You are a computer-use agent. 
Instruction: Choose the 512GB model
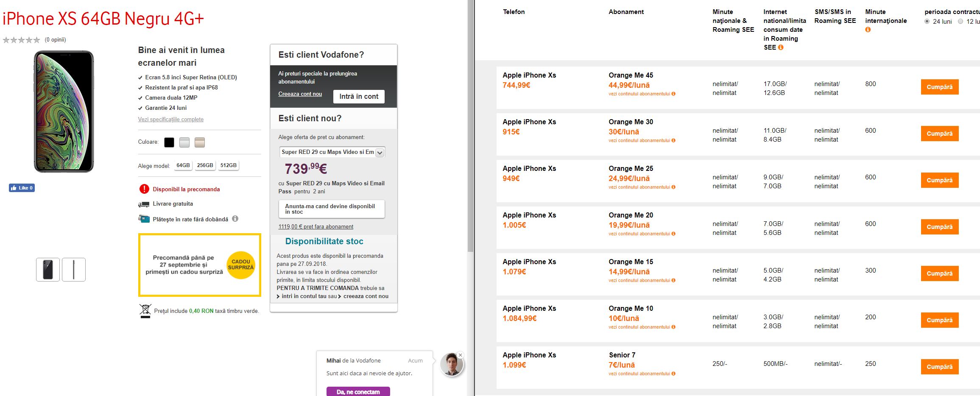point(229,165)
